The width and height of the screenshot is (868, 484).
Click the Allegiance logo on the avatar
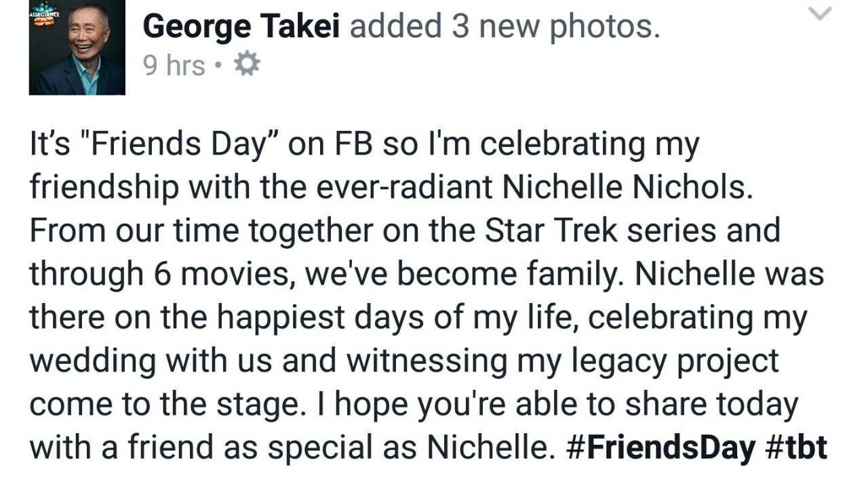(45, 15)
